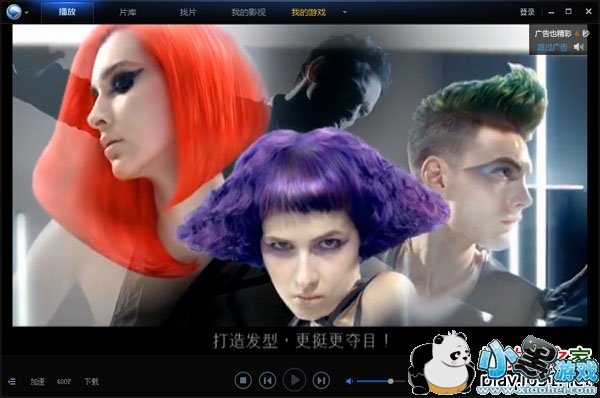This screenshot has height=398, width=600.
Task: Expand the arrow beside the player logo
Action: (26, 13)
